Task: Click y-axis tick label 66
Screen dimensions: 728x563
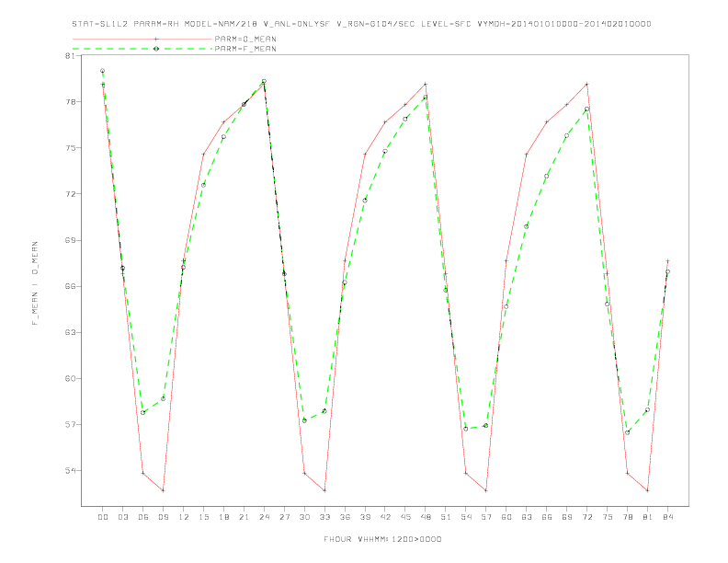Action: pyautogui.click(x=71, y=286)
